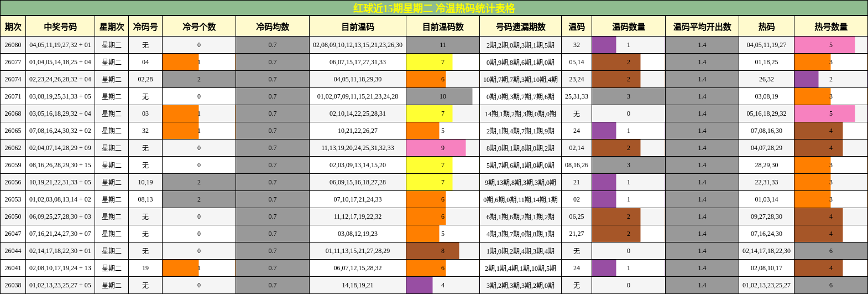This screenshot has height=294, width=868.
Task: Click period cell 26071
Action: point(13,96)
